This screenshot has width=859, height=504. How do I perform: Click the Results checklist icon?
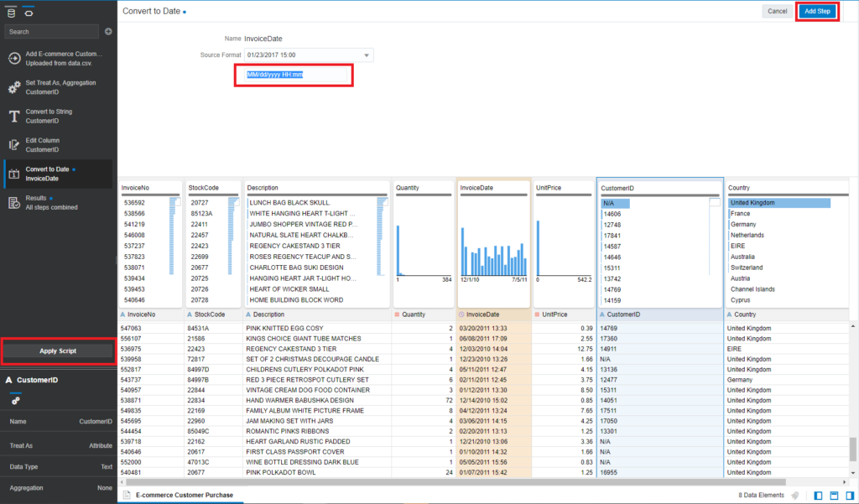(x=14, y=203)
